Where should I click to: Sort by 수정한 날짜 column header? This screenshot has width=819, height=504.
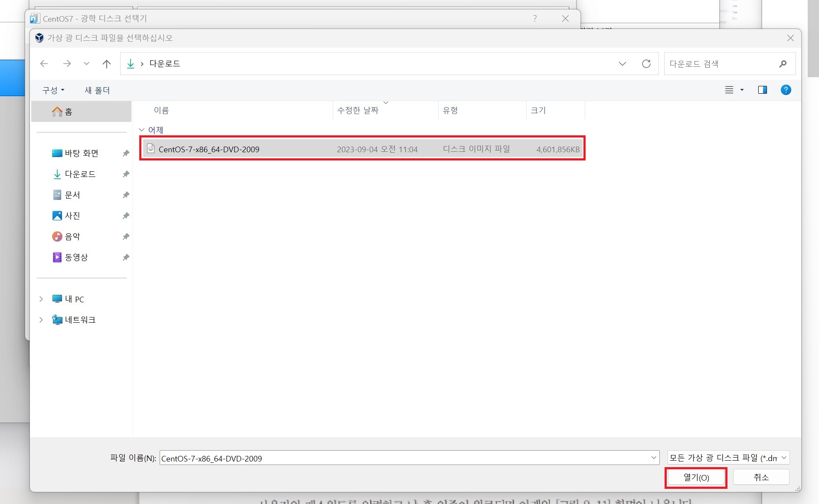tap(358, 110)
